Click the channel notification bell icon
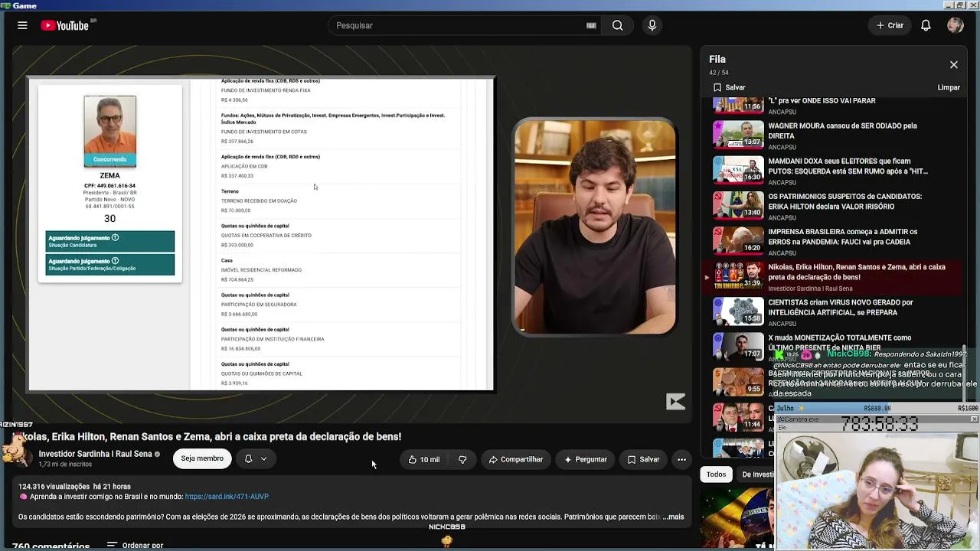This screenshot has width=980, height=551. (x=248, y=458)
